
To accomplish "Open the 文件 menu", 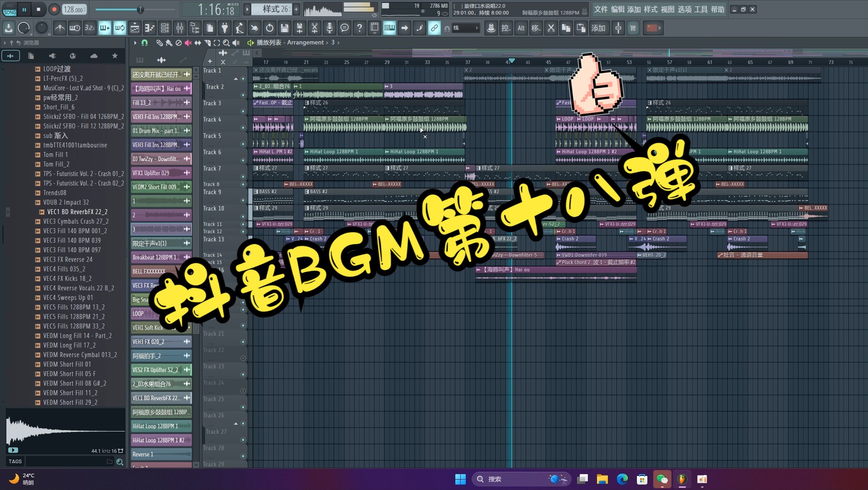I will pos(601,10).
